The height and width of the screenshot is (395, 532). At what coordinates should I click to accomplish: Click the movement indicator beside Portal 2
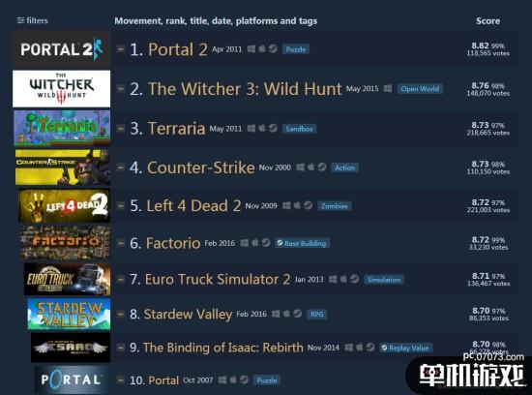tap(121, 49)
